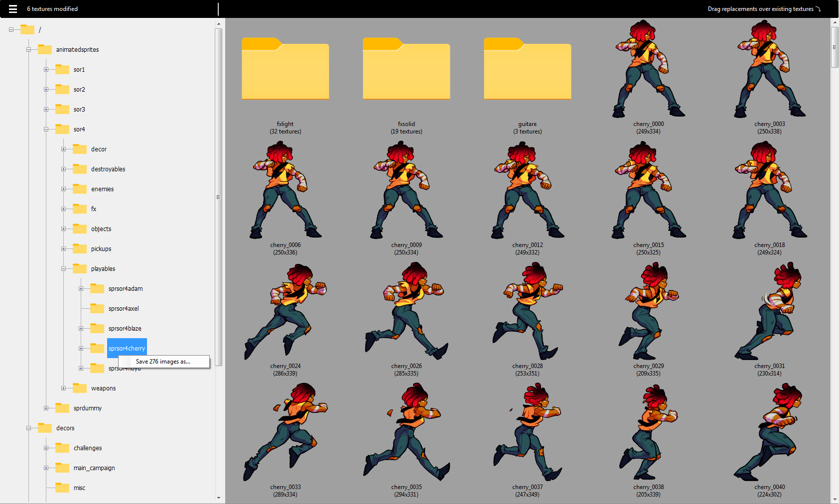
Task: Click the fx folder icon
Action: (80, 209)
